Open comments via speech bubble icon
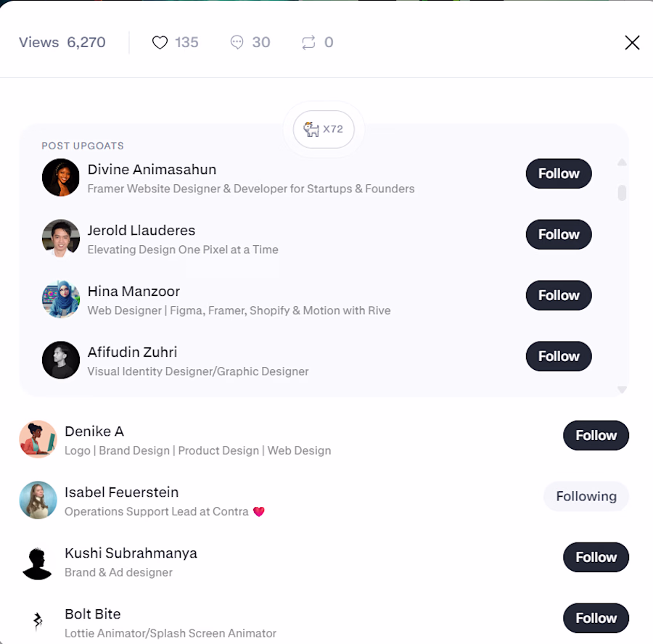 [x=237, y=43]
